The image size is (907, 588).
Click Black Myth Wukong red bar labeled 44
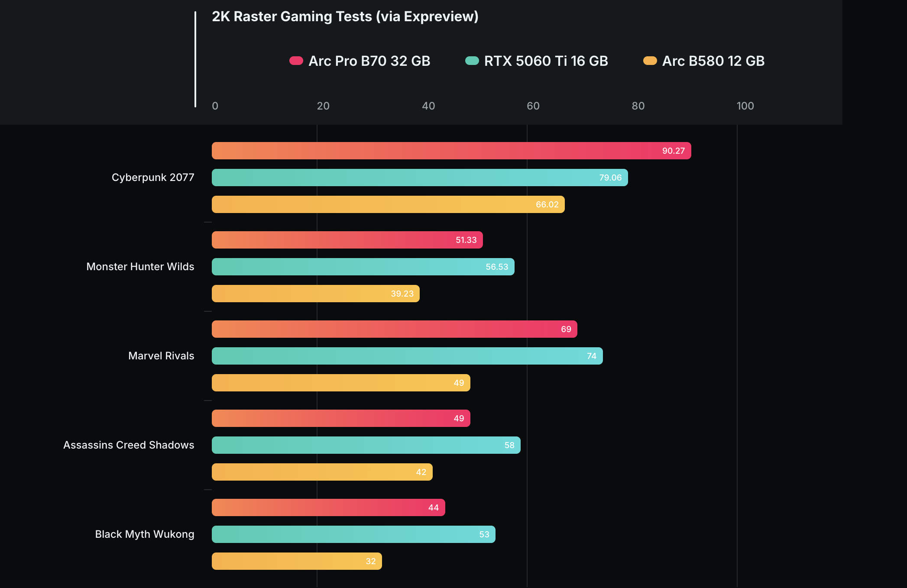pos(328,507)
